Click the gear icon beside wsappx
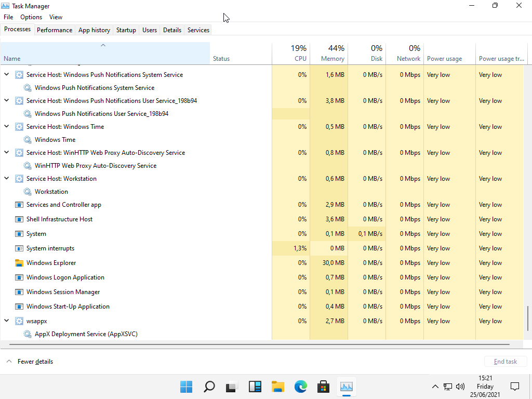 pos(19,321)
